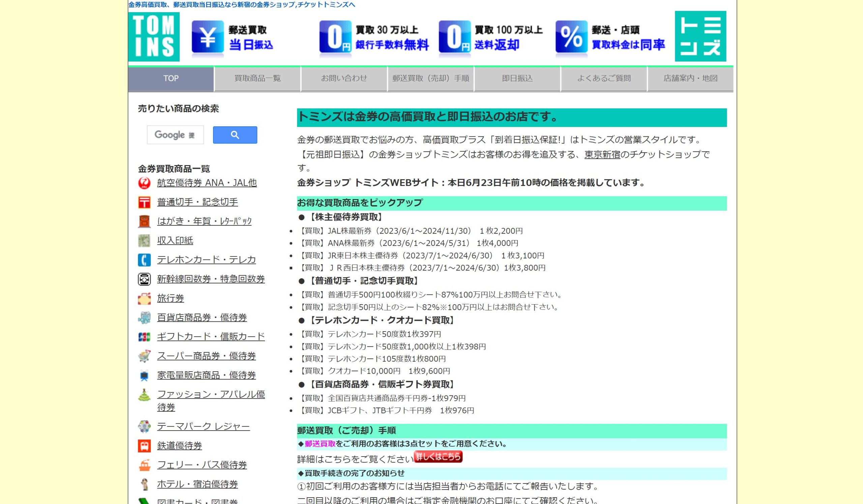Go to the よくあるご質問 tab
The height and width of the screenshot is (504, 863).
tap(604, 78)
